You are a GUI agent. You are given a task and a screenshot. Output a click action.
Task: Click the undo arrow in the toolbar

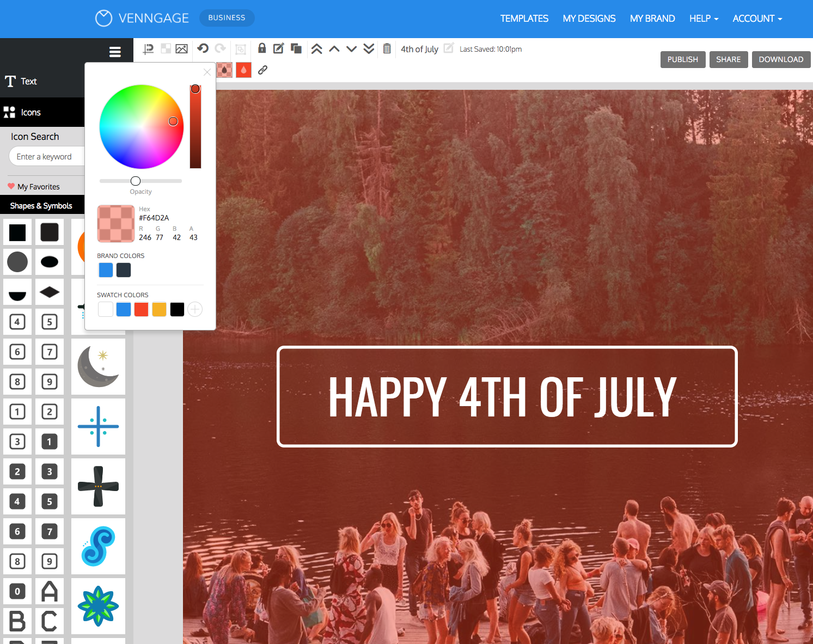pos(203,48)
